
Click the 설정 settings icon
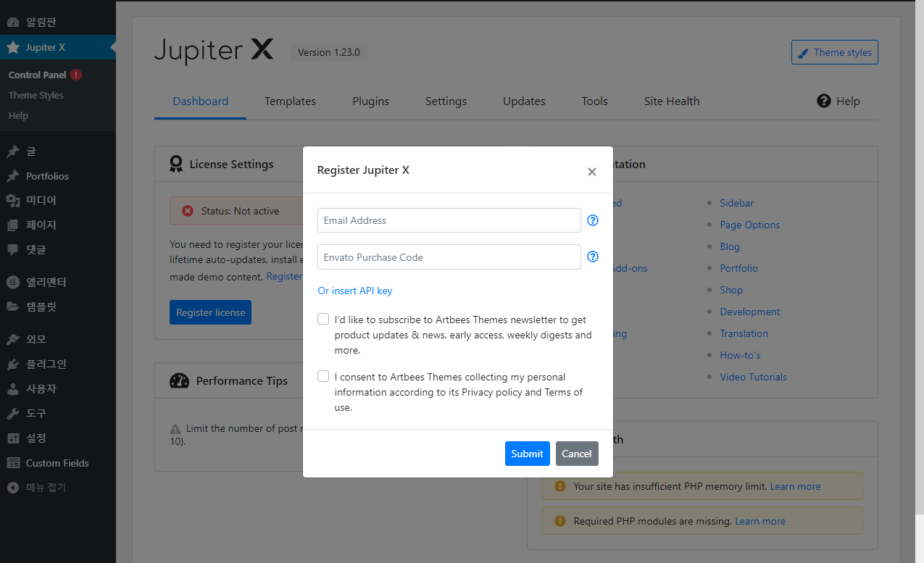[x=13, y=438]
